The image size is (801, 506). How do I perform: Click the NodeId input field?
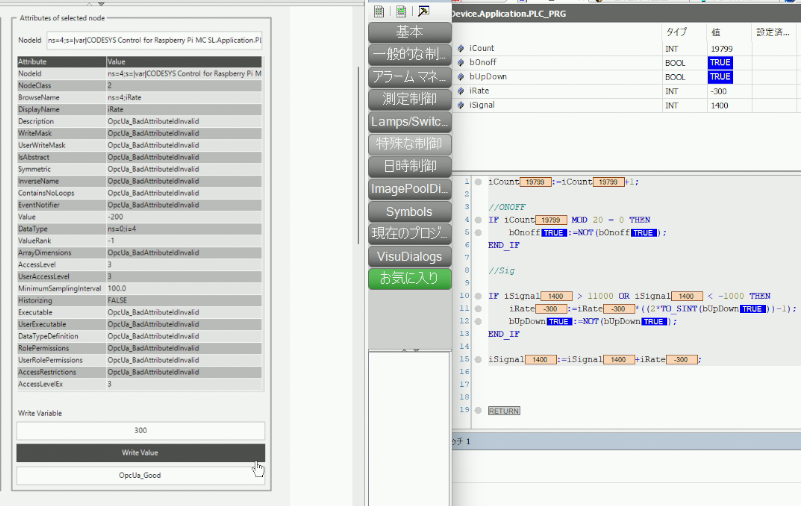coord(154,40)
